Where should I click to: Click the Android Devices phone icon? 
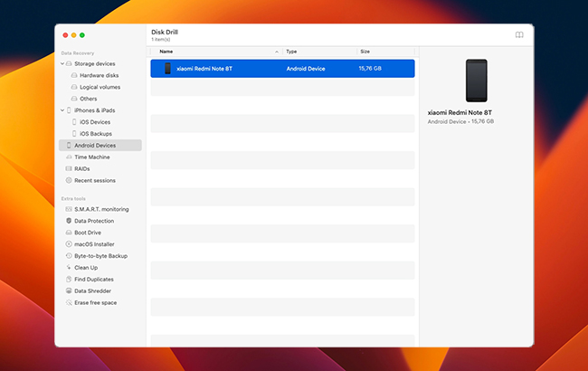point(69,145)
